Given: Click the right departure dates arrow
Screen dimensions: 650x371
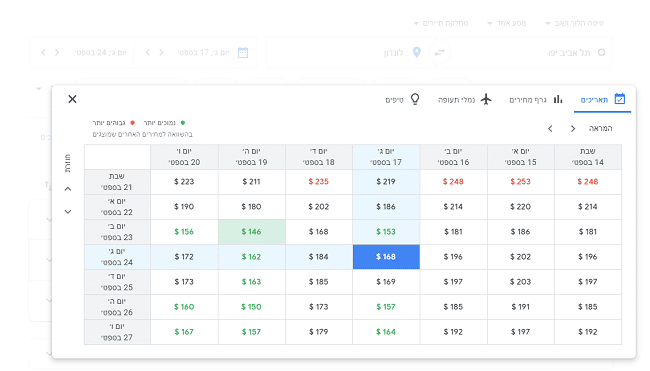Looking at the screenshot, I should pyautogui.click(x=573, y=129).
